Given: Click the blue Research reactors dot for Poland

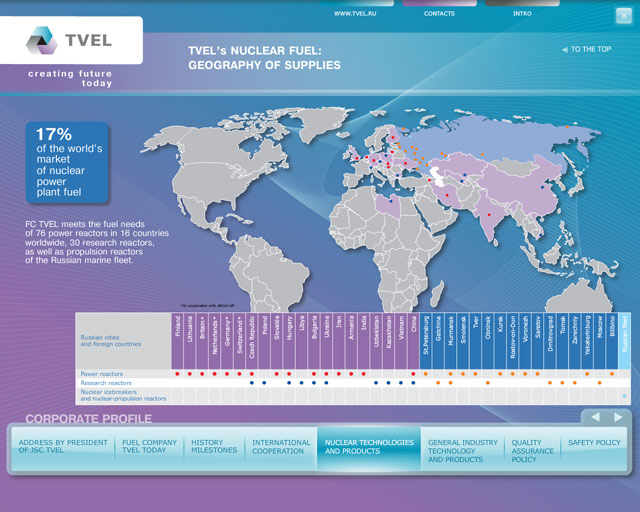Looking at the screenshot, I should tap(264, 383).
